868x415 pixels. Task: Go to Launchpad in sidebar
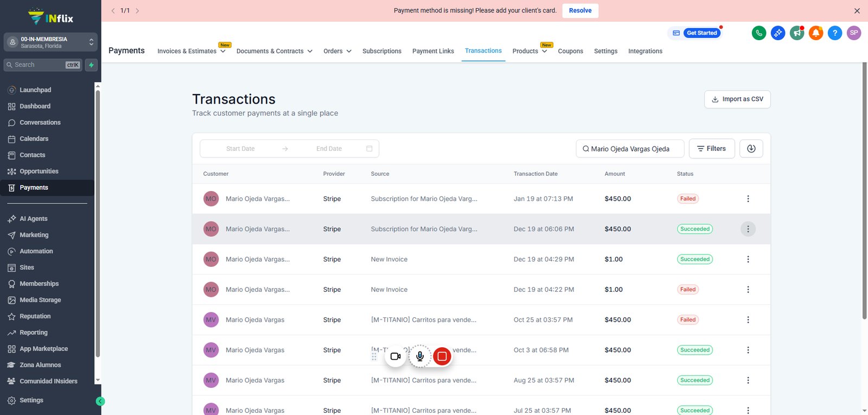coord(35,90)
